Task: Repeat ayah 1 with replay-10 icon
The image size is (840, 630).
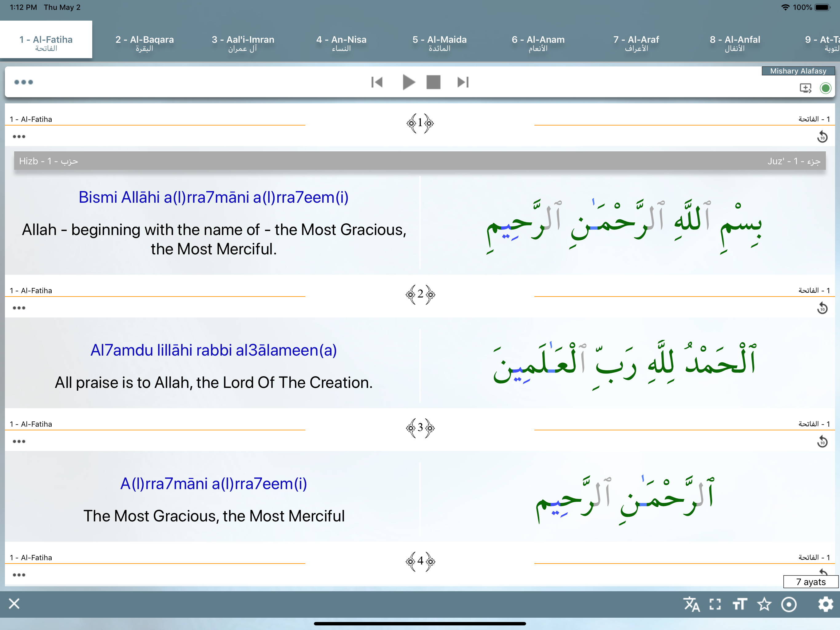Action: pos(822,137)
